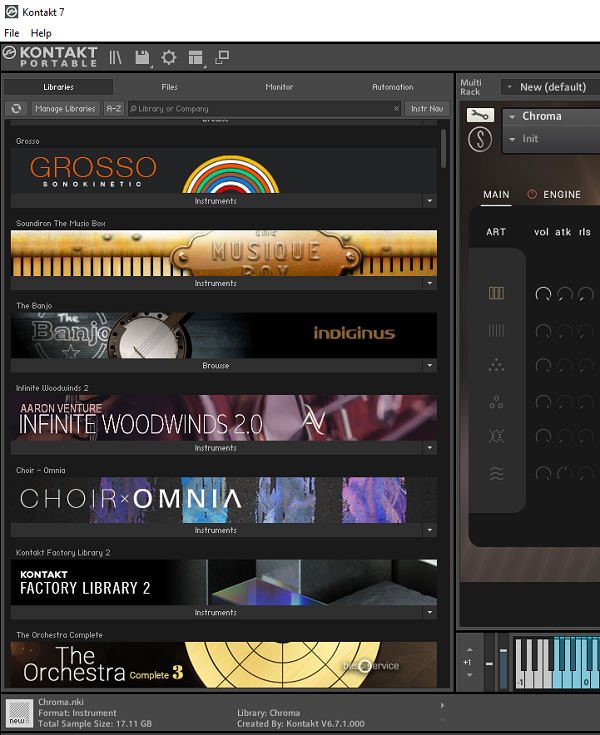This screenshot has height=735, width=600.
Task: Open Infinite Woodwinds 2 dropdown arrow
Action: pyautogui.click(x=430, y=448)
